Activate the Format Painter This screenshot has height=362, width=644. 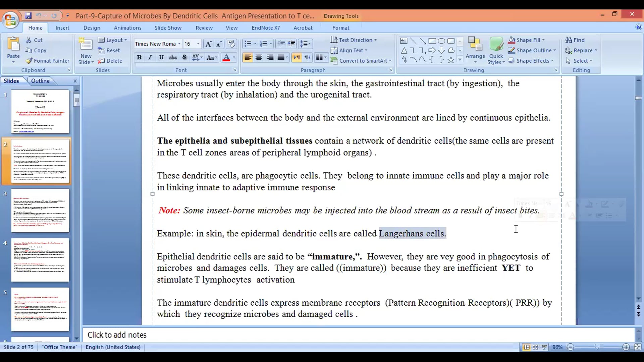coord(48,61)
